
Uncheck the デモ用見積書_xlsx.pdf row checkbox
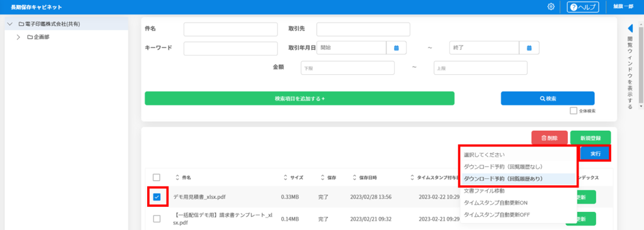157,197
